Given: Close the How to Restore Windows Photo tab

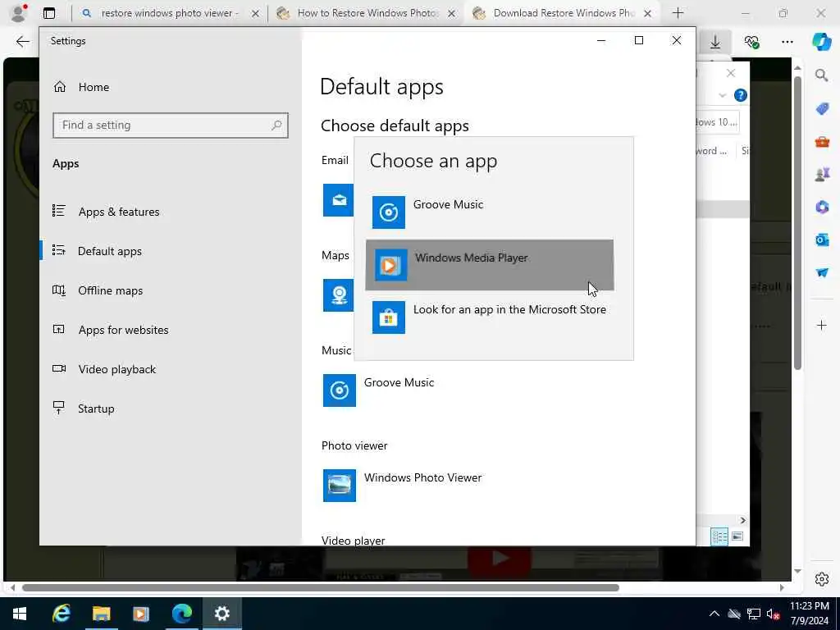Looking at the screenshot, I should pyautogui.click(x=452, y=13).
